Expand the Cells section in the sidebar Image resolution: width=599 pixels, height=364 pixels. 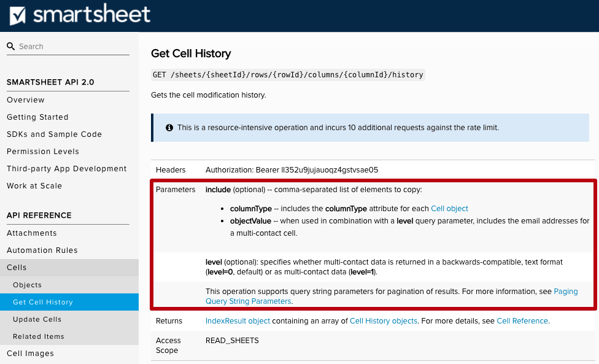coord(17,267)
